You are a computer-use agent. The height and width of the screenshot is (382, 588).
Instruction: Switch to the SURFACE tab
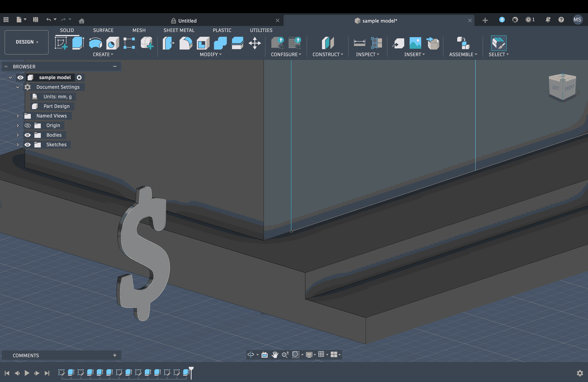[x=103, y=30]
